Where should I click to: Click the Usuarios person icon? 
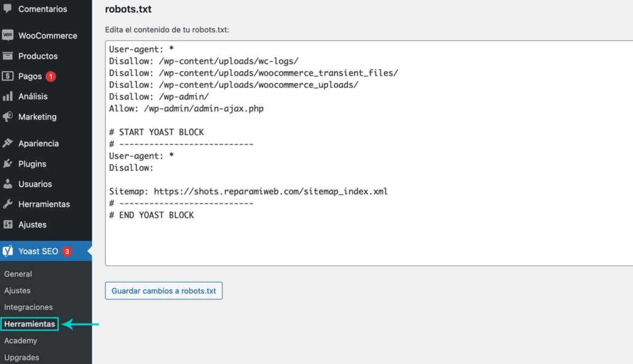pos(7,184)
